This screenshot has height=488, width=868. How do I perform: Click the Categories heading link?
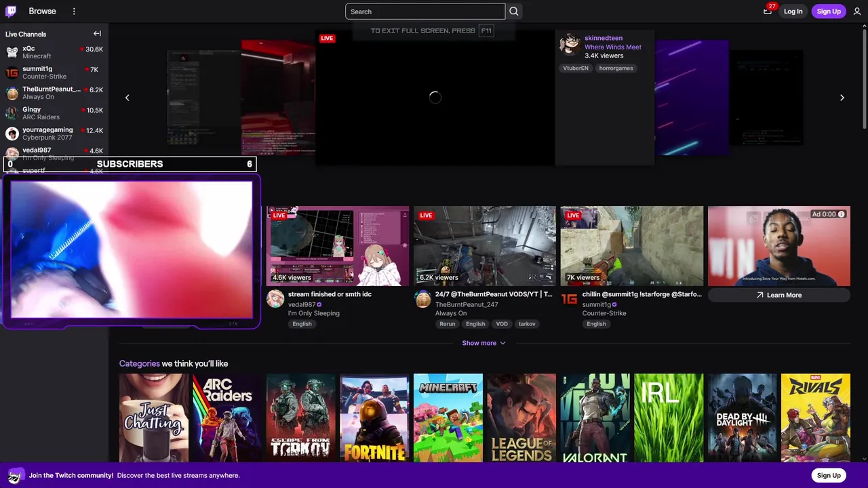click(x=139, y=363)
